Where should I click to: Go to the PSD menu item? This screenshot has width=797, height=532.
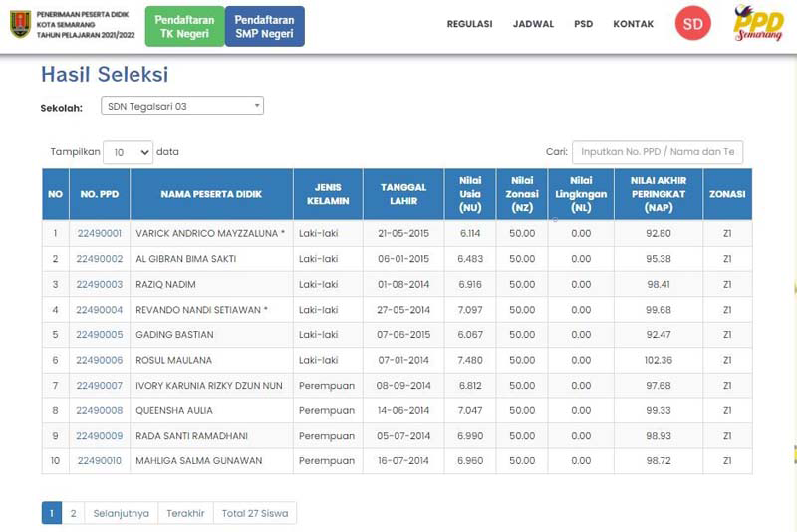(583, 24)
